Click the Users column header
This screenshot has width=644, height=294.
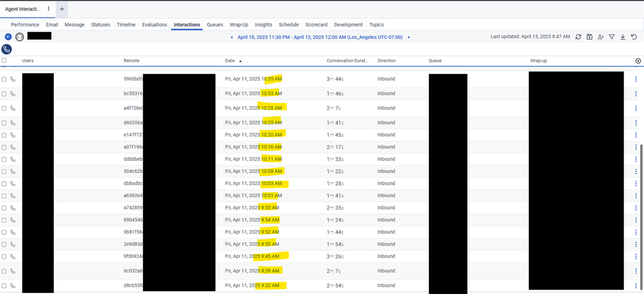click(28, 61)
